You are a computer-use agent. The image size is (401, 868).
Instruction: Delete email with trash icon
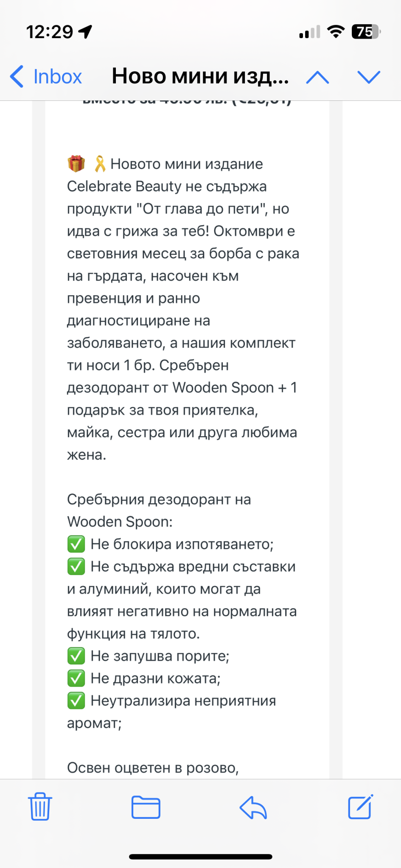point(40,807)
